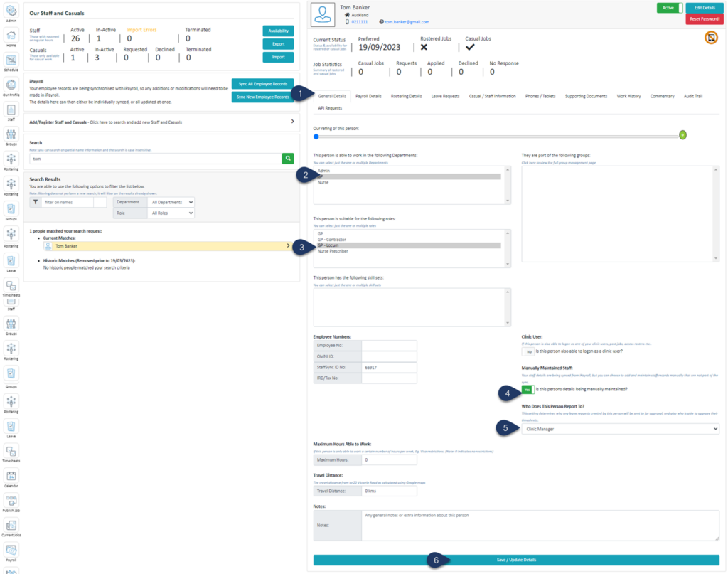Click the staff search field containing tom

(x=156, y=159)
